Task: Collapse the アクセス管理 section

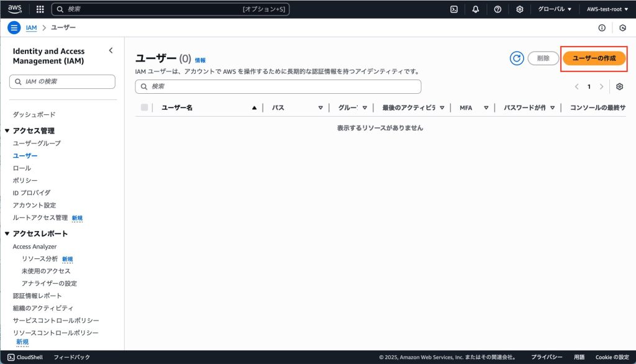Action: (7, 130)
